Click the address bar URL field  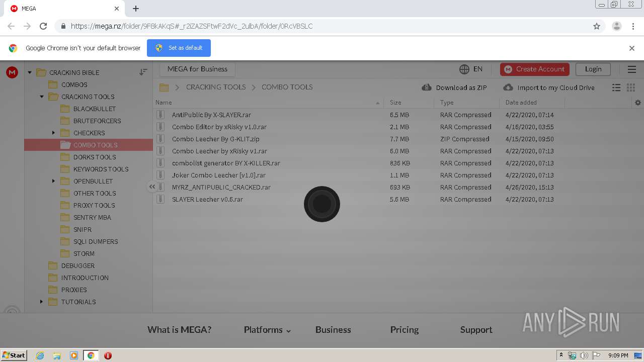pos(322,26)
